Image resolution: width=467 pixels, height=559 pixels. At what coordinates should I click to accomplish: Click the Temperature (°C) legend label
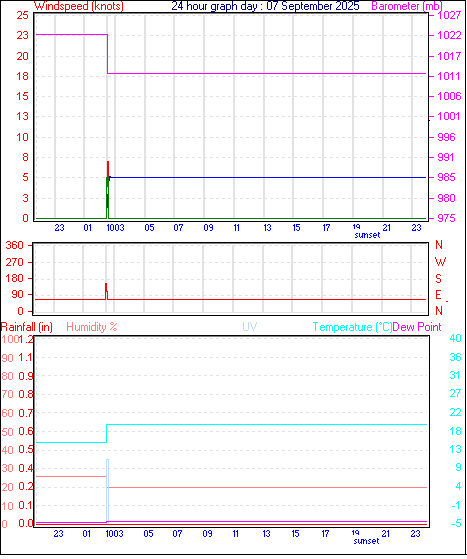(x=352, y=327)
